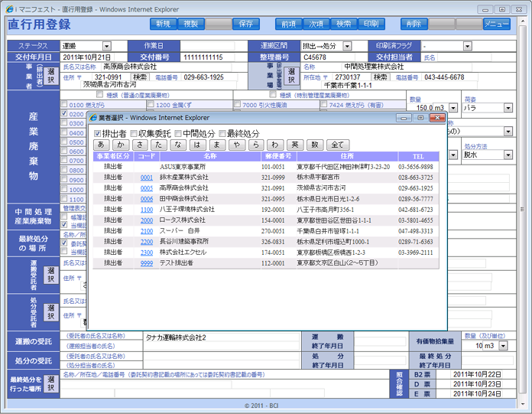Select company code 2300 link
This screenshot has width=532, height=414.
coord(147,253)
